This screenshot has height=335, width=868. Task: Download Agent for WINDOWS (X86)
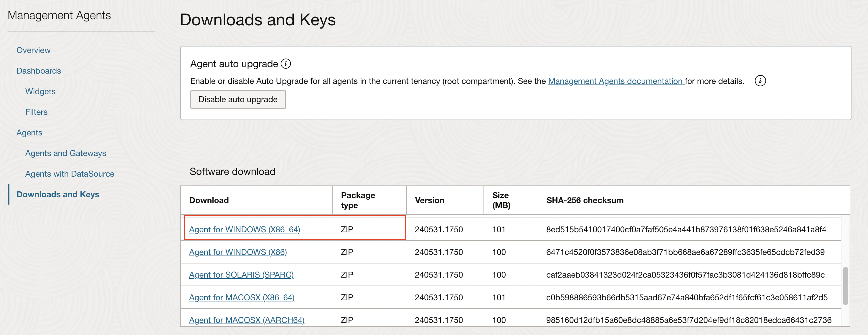(x=238, y=252)
